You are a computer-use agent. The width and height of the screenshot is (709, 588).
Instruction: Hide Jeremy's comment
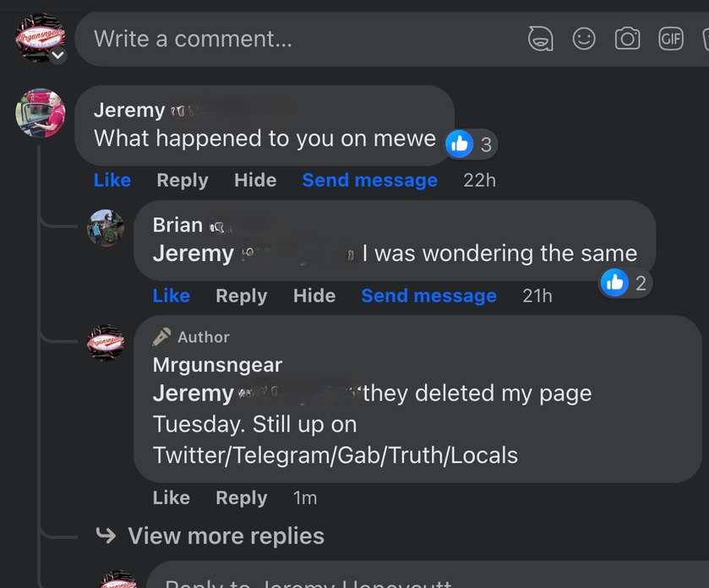pos(255,180)
